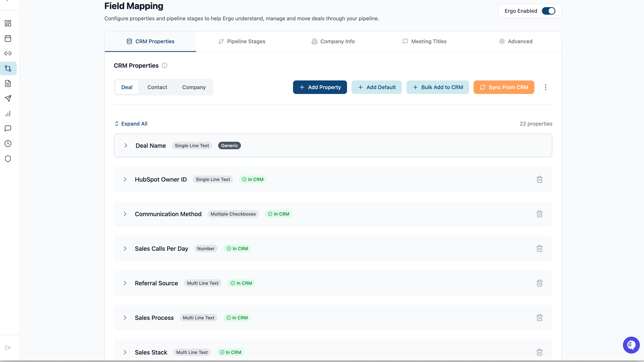Toggle the Ergo Enabled switch
The width and height of the screenshot is (644, 362).
tap(548, 11)
